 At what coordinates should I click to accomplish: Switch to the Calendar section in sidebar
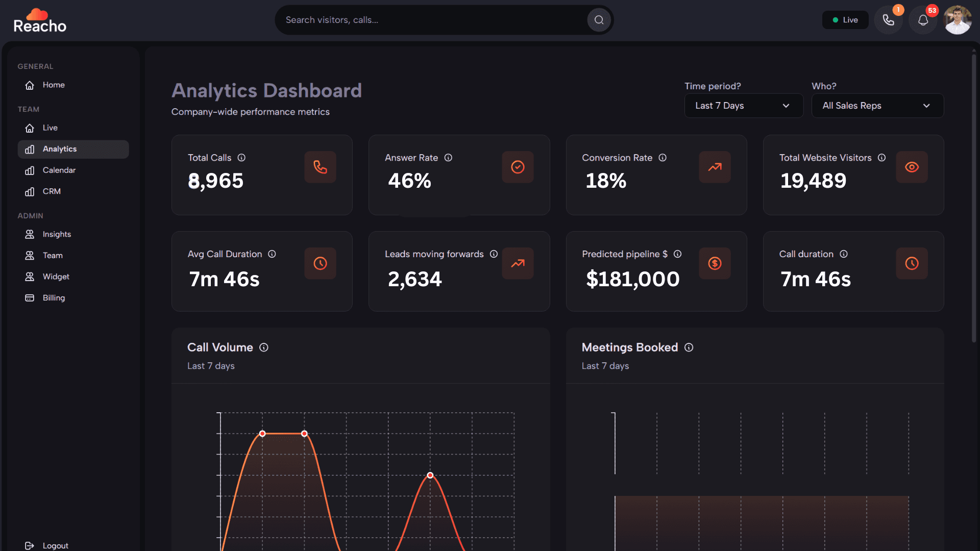tap(59, 170)
